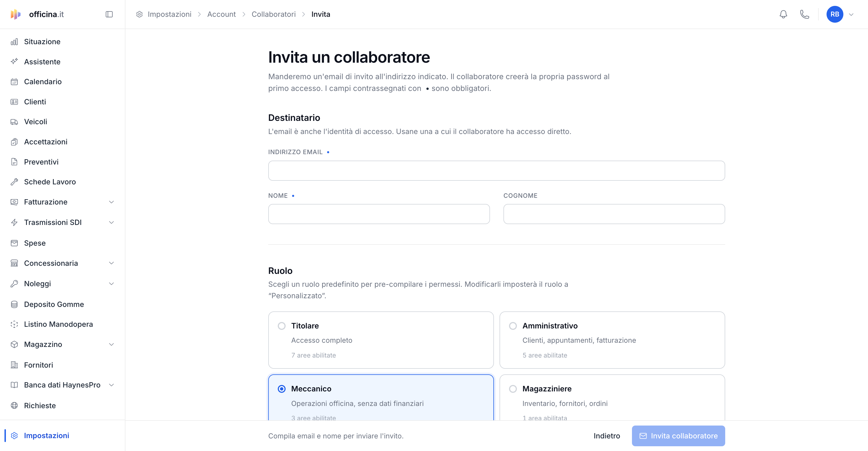Click "Clienti, appuntamenti, fatturazione" description text
The height and width of the screenshot is (451, 868).
pyautogui.click(x=579, y=340)
